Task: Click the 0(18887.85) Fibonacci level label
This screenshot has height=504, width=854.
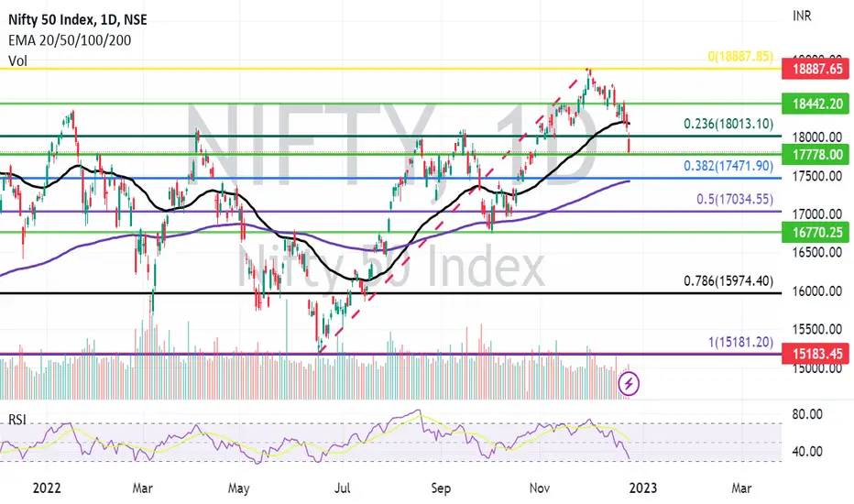Action: click(740, 56)
